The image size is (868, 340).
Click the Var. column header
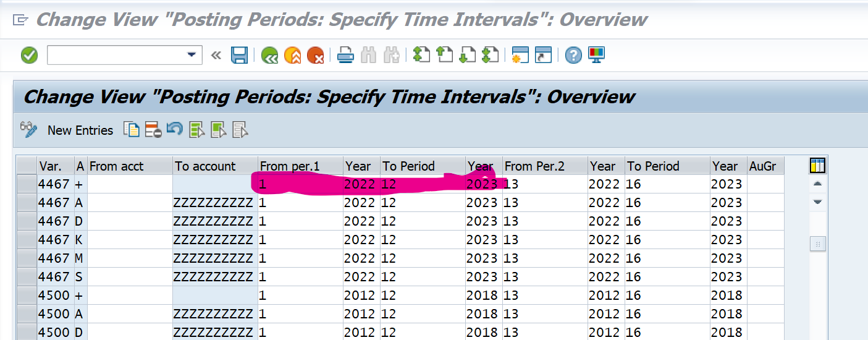56,166
